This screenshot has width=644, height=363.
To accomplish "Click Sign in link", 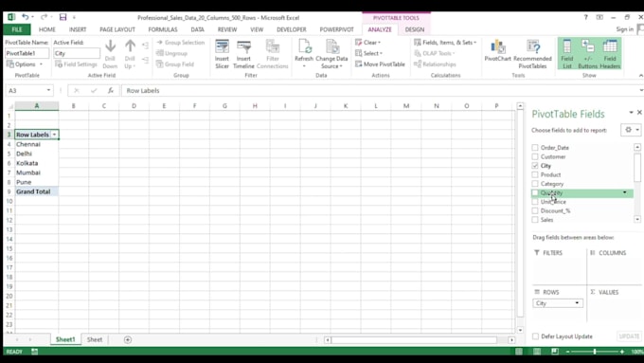I will coord(625,29).
